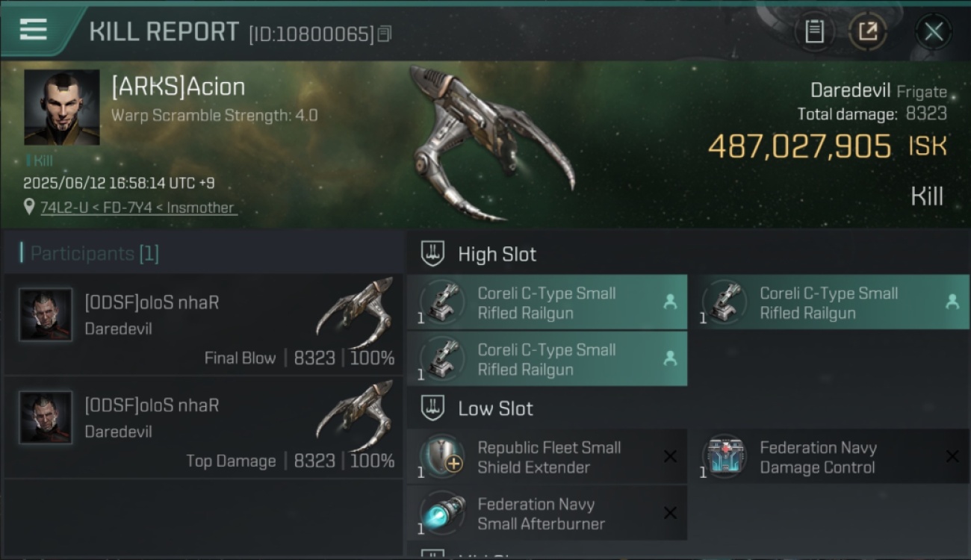Click the Low Slot shield icon
Screen dimensions: 971x560
click(x=432, y=408)
